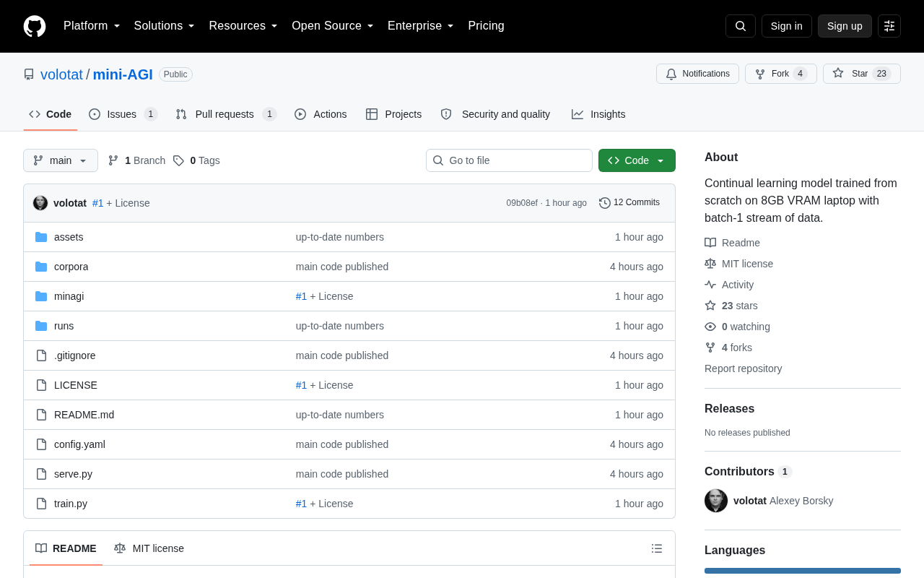The height and width of the screenshot is (578, 924).
Task: Open the config.yaml file name
Action: (x=79, y=444)
